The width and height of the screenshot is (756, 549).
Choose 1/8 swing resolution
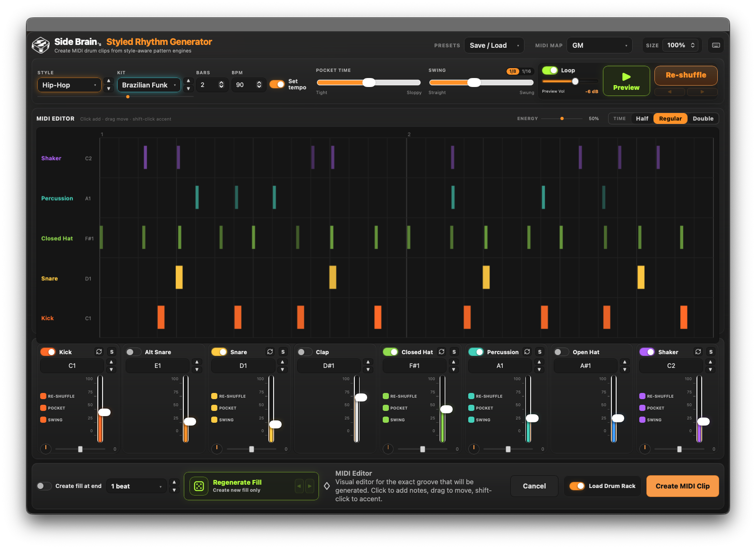[513, 71]
